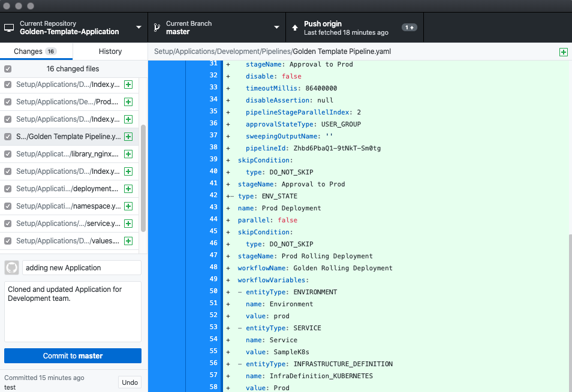Click the 'value: SampleK8s' line
Image resolution: width=572 pixels, height=392 pixels.
point(277,352)
